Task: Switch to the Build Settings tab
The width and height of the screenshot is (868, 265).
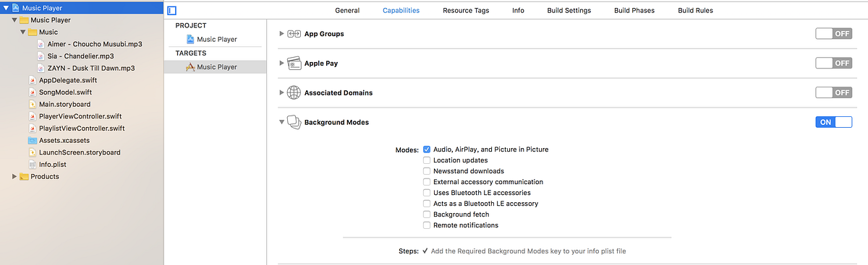Action: [569, 11]
